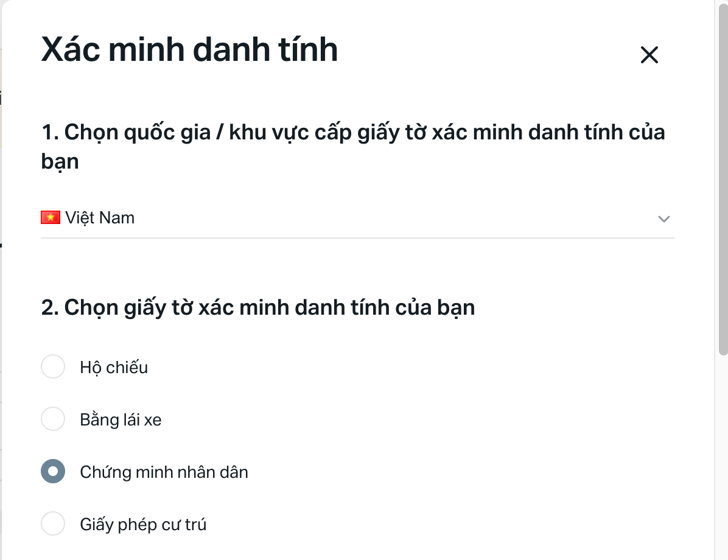Click the empty middle of the country dropdown
Screen dimensions: 728x560
click(365, 218)
